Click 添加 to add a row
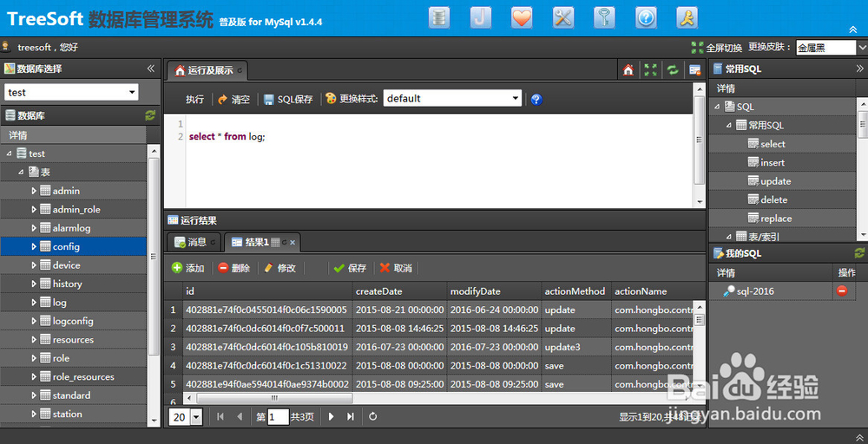868x444 pixels. click(188, 268)
